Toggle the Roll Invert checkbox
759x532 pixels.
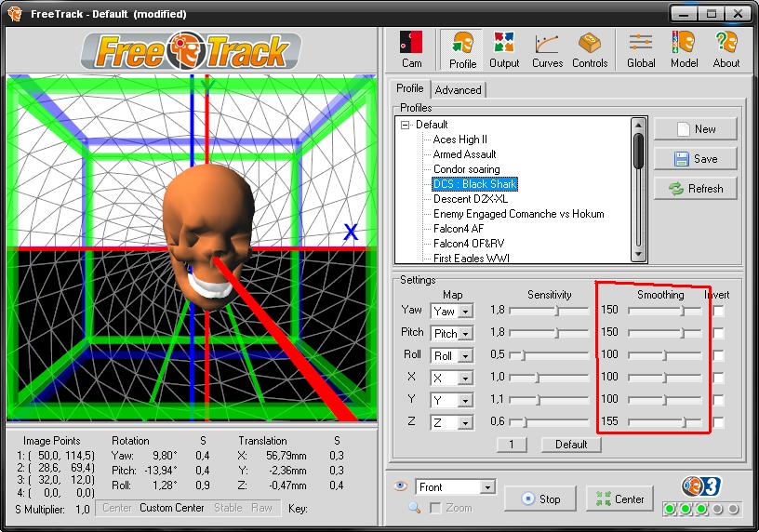point(718,355)
